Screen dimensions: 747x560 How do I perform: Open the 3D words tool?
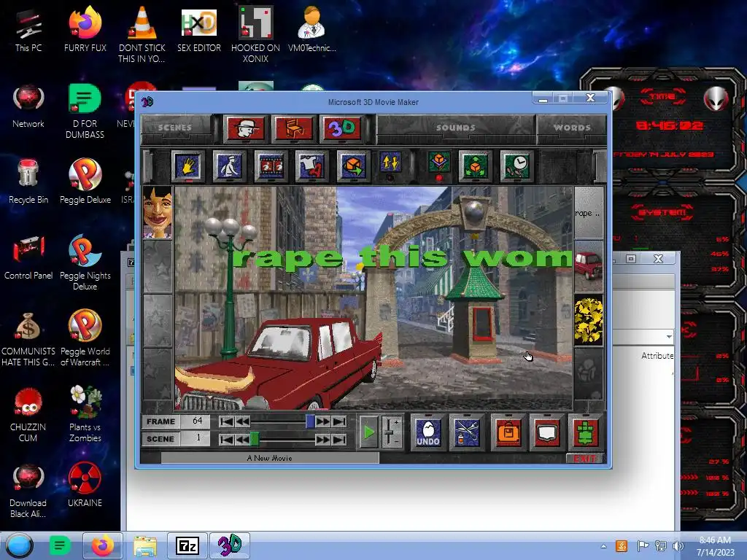point(341,128)
